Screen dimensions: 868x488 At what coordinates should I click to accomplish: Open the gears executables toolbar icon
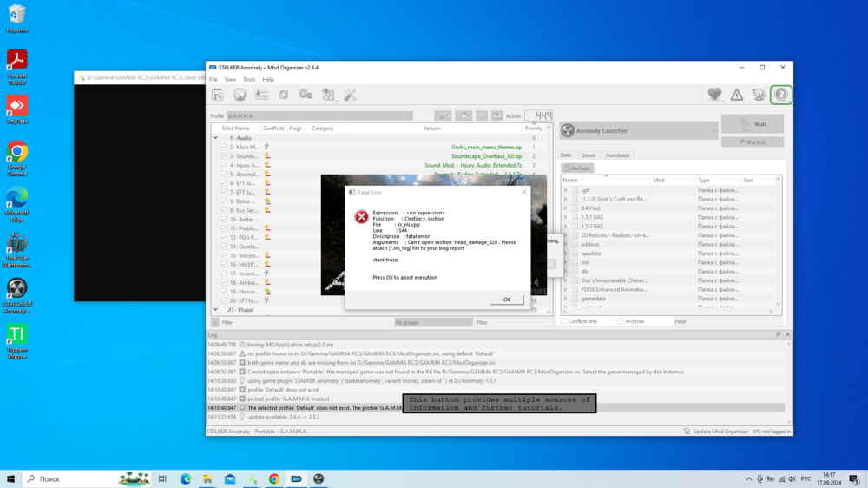click(306, 95)
